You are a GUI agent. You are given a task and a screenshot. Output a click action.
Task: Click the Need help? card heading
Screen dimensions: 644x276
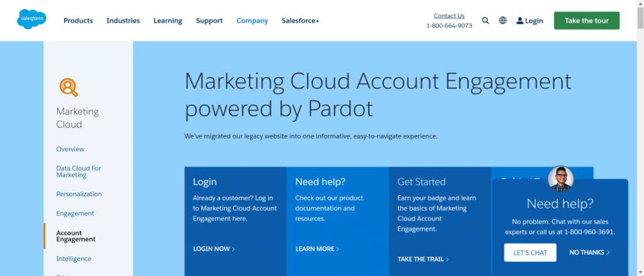320,181
